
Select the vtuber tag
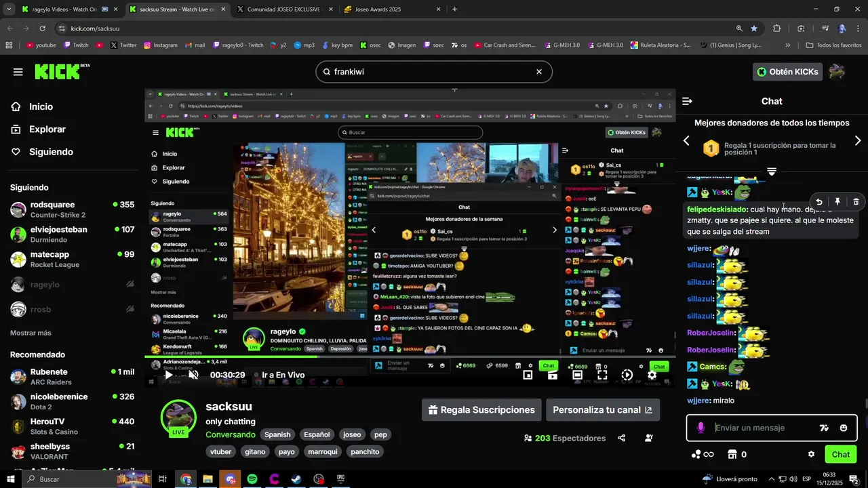pos(221,451)
